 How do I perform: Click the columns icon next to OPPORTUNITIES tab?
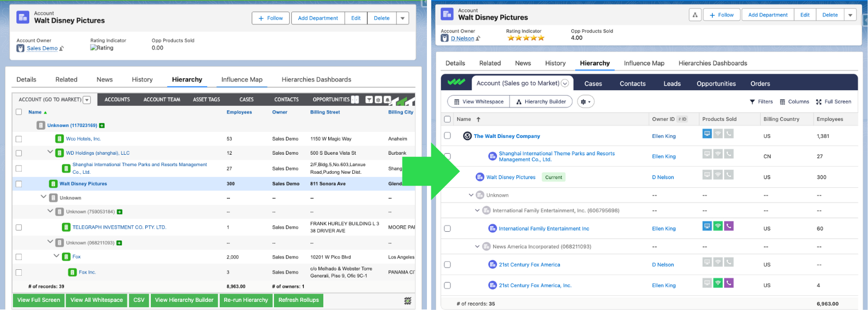(x=355, y=99)
